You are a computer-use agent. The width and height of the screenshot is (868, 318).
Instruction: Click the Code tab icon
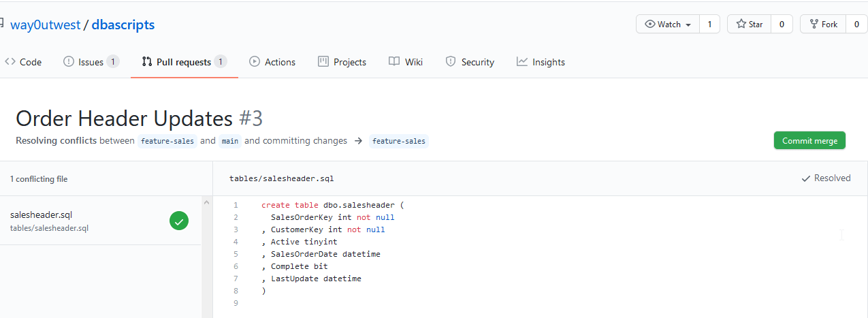tap(10, 62)
